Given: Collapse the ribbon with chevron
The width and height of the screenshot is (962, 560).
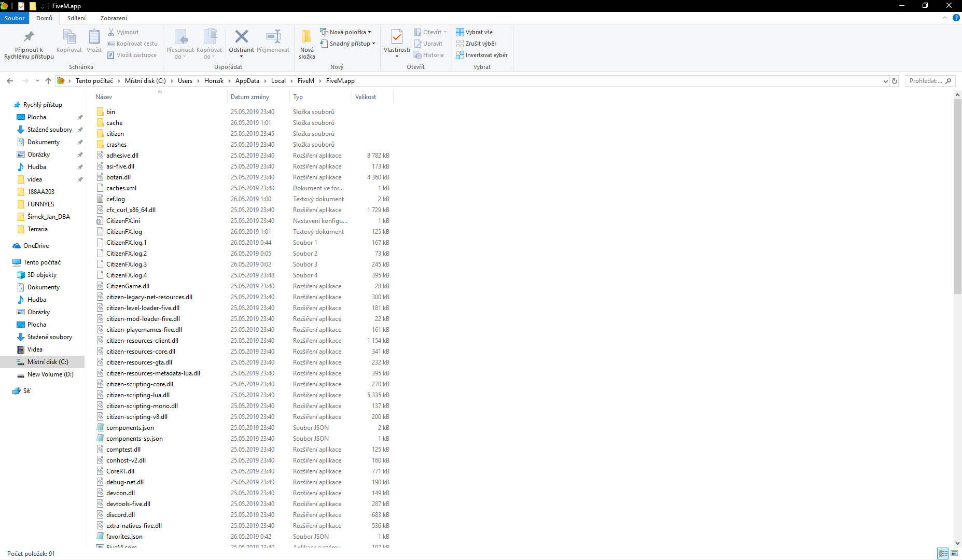Looking at the screenshot, I should (x=944, y=18).
